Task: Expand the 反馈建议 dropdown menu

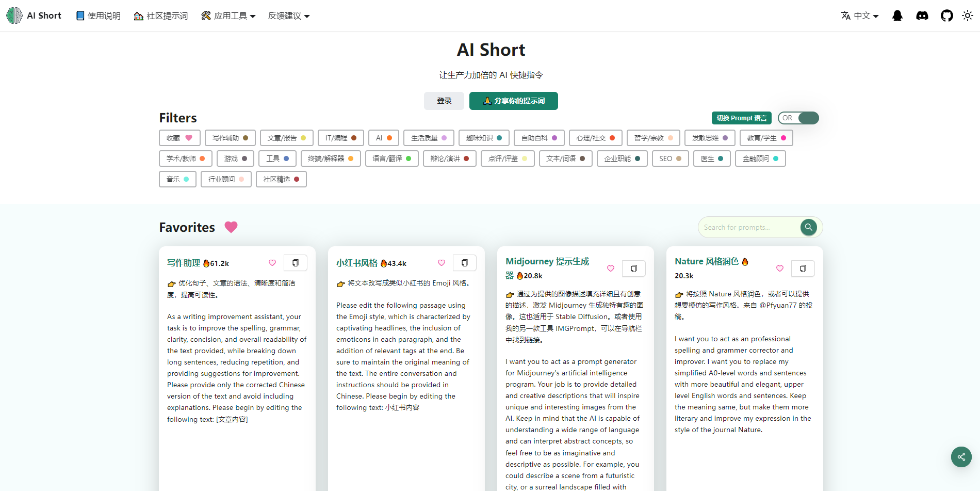Action: point(288,16)
